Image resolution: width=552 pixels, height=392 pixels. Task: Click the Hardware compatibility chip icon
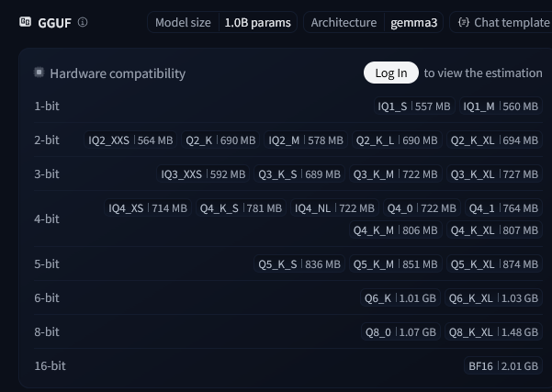[39, 73]
